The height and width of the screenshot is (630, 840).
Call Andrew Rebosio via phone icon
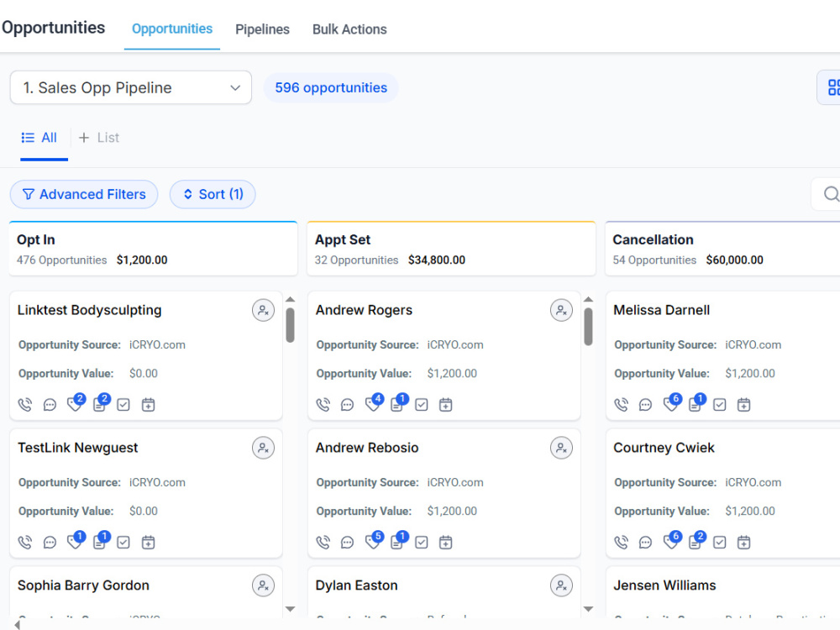click(323, 542)
